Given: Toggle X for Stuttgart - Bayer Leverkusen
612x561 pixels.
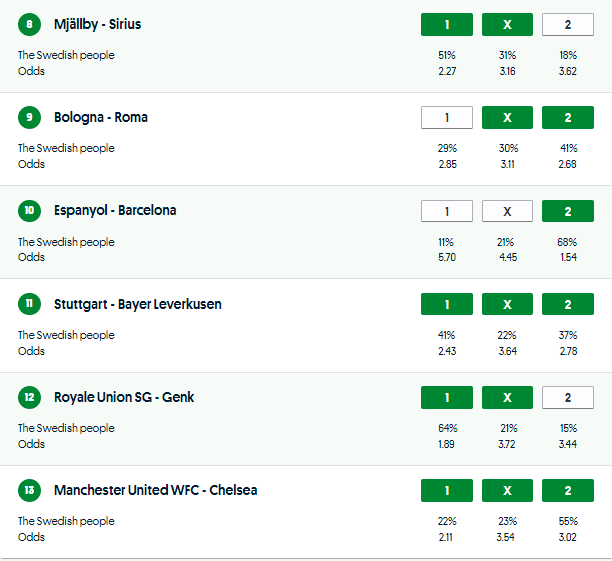Looking at the screenshot, I should click(x=507, y=304).
